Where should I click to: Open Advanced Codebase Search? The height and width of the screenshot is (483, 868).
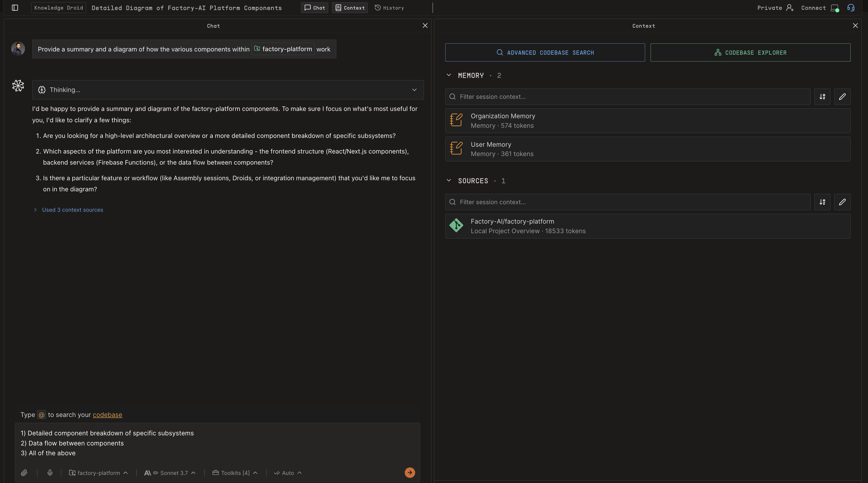545,52
